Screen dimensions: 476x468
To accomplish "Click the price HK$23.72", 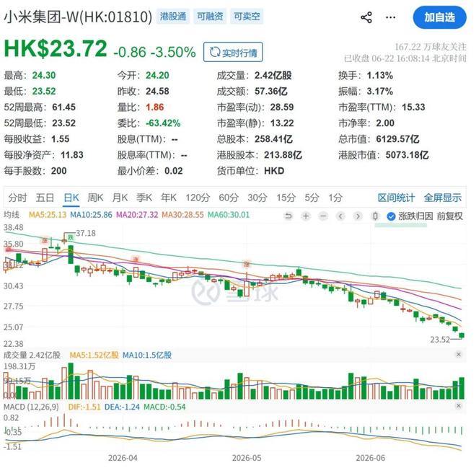I will pos(56,48).
